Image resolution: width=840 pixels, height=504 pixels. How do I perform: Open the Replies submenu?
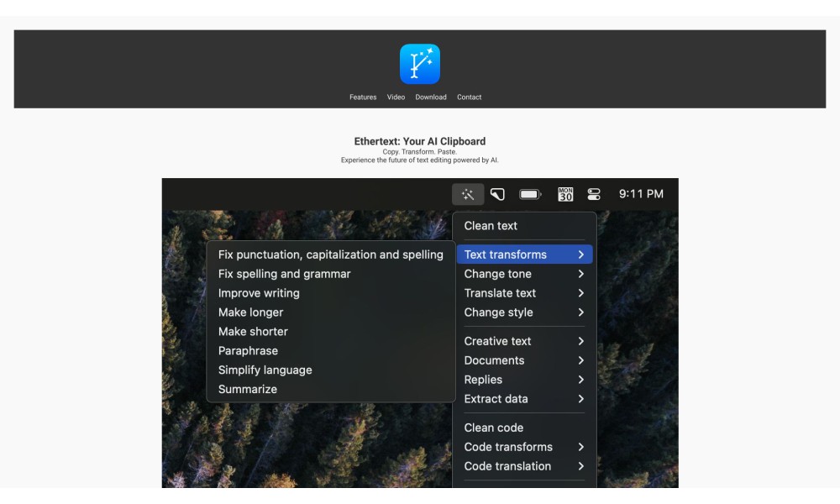point(524,380)
